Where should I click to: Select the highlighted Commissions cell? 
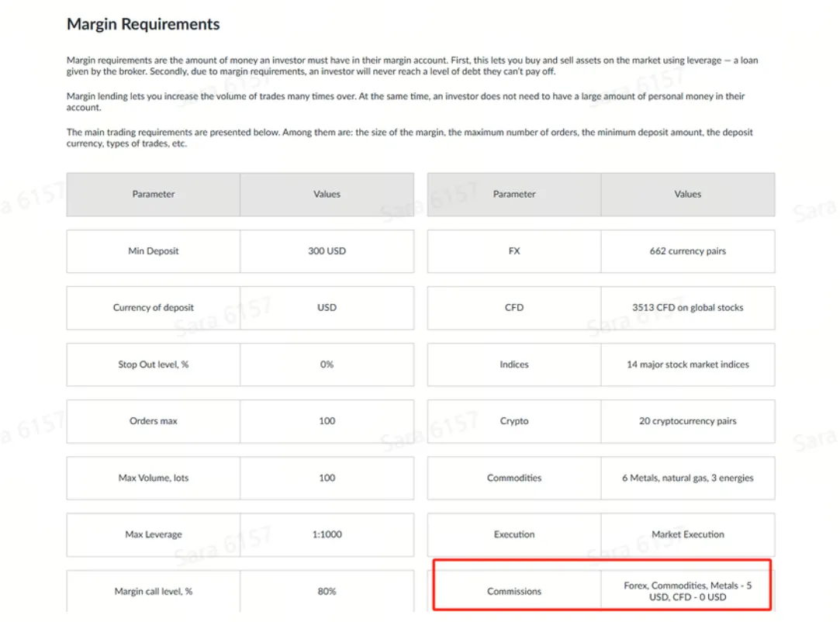(514, 591)
